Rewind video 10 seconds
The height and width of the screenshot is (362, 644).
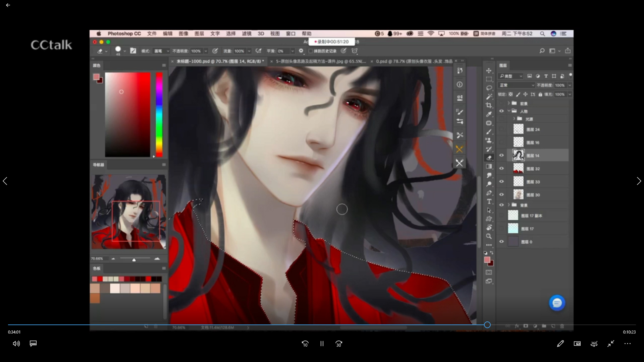coord(305,344)
